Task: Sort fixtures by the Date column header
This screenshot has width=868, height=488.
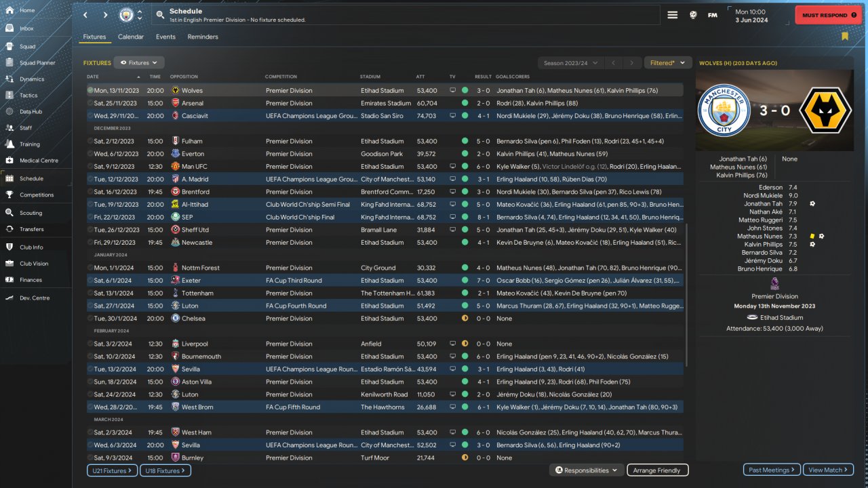Action: coord(93,77)
